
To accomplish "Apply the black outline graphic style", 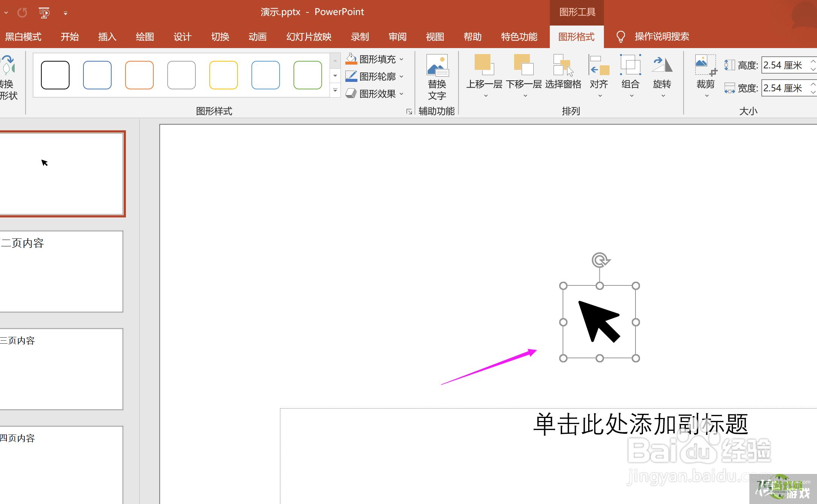I will [x=55, y=75].
